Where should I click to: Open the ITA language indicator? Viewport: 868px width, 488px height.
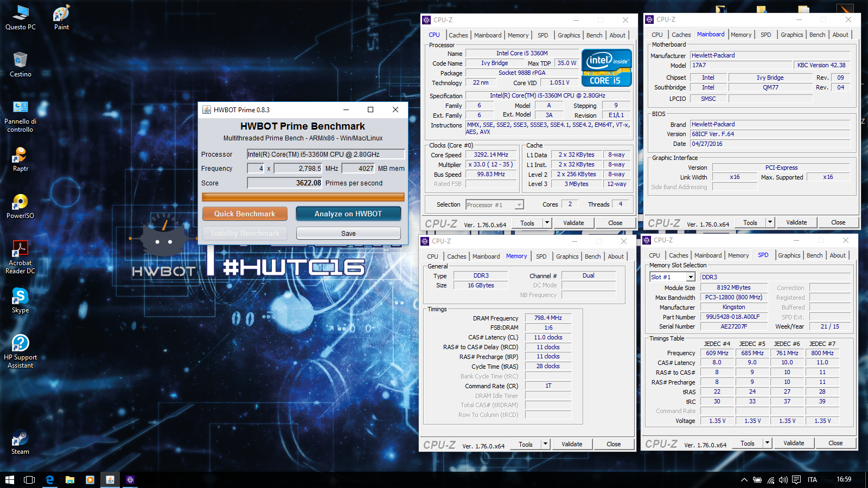pyautogui.click(x=812, y=480)
